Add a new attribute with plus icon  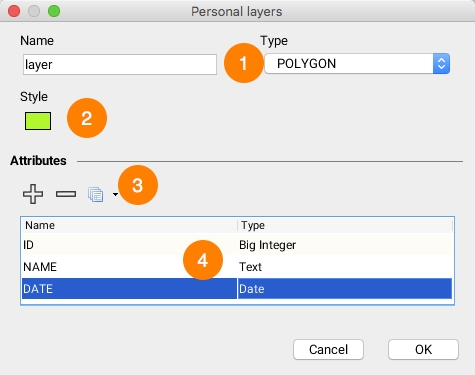[x=33, y=194]
